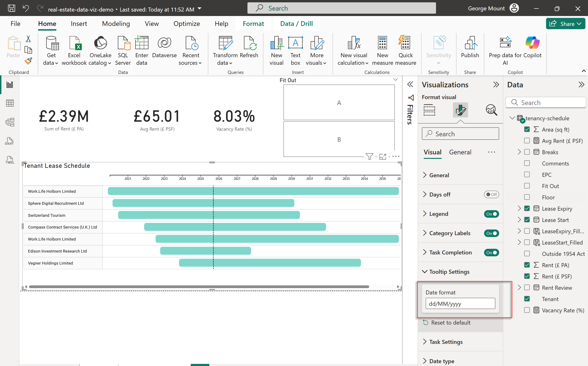
Task: Open the Modeling ribbon tab
Action: [x=116, y=24]
